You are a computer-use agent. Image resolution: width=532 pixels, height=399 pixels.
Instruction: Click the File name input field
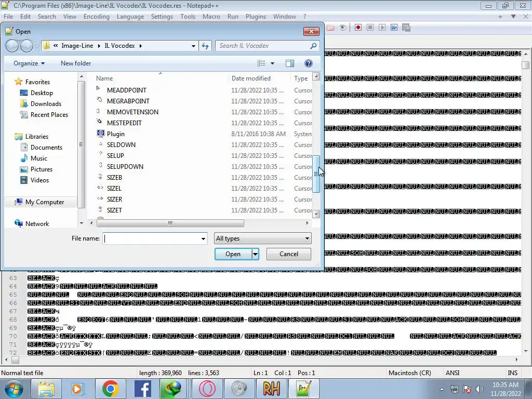151,238
